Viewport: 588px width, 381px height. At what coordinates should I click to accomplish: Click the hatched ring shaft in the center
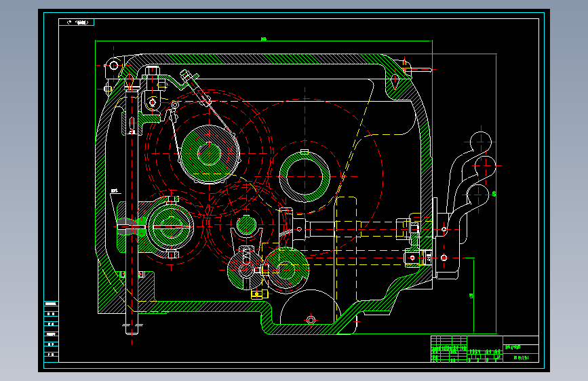pos(305,176)
